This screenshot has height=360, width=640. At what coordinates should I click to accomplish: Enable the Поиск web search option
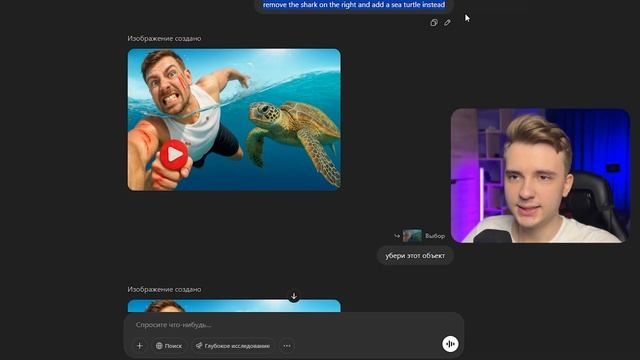point(169,346)
